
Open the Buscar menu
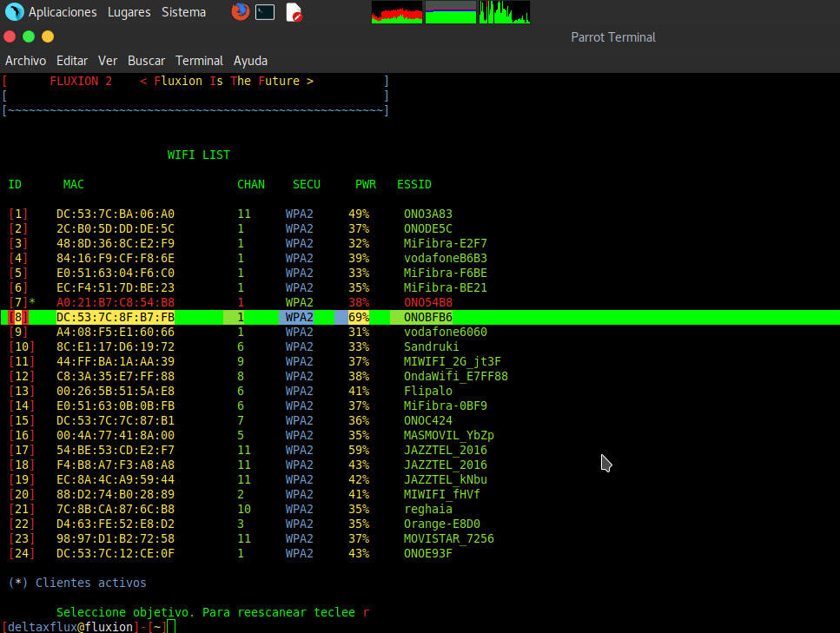(146, 61)
